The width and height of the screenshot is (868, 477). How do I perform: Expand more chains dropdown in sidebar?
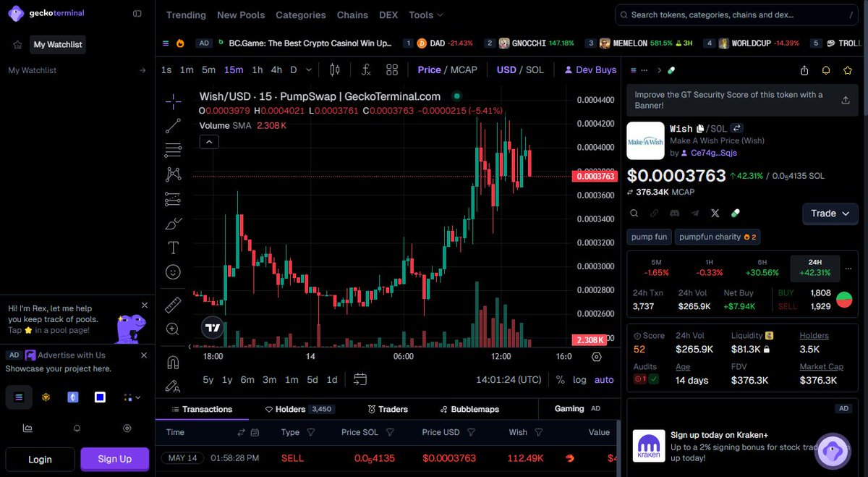(131, 397)
